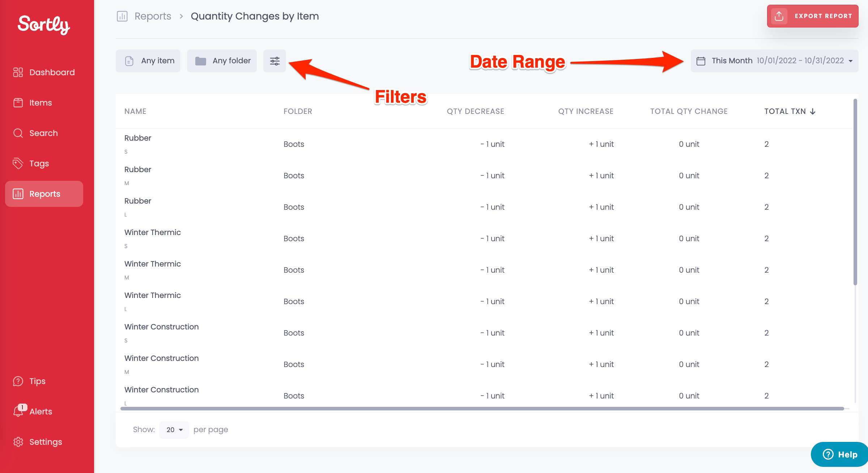Open the Dashboard page
Screen dimensions: 868x473
(44, 72)
